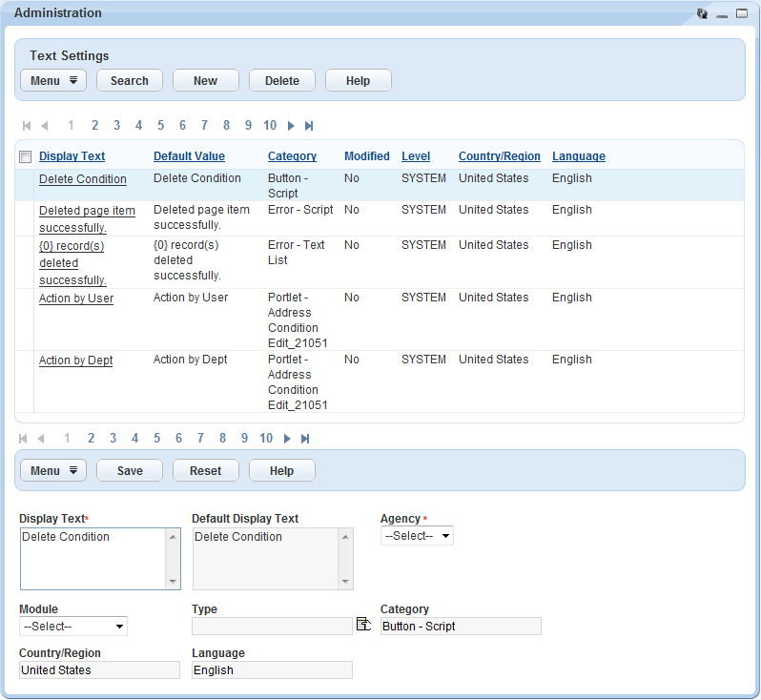Click the Type field lookup icon
761x700 pixels.
point(363,625)
